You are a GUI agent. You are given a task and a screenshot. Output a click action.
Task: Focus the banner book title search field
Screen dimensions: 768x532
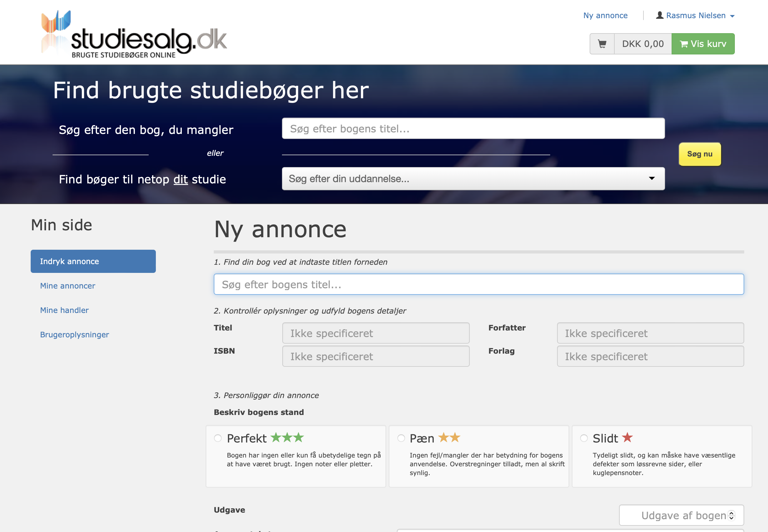pyautogui.click(x=473, y=129)
